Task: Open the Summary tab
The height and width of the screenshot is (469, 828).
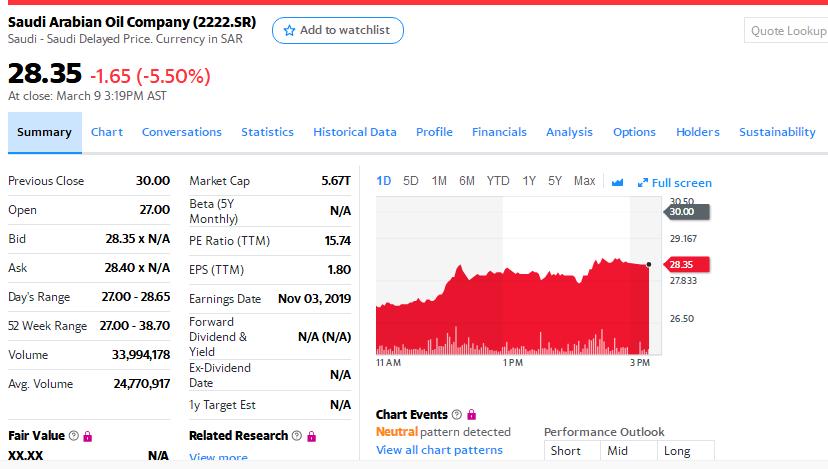Action: tap(44, 133)
